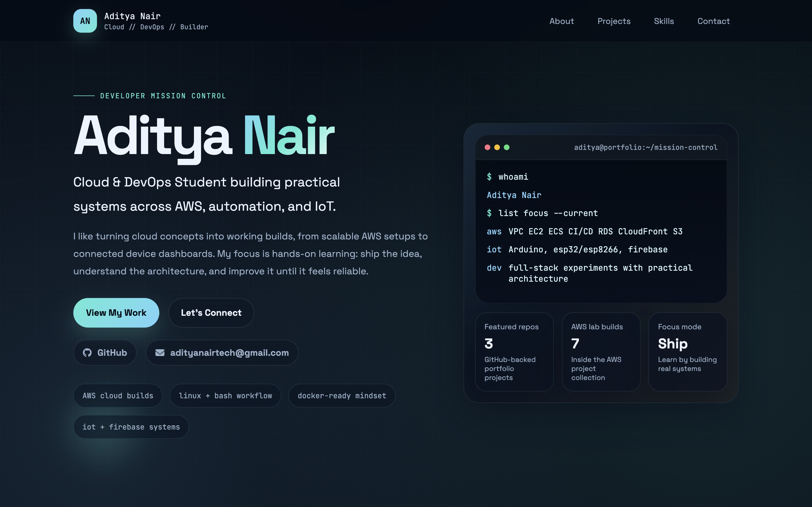Click the red traffic-light dot on the terminal window

coord(488,147)
